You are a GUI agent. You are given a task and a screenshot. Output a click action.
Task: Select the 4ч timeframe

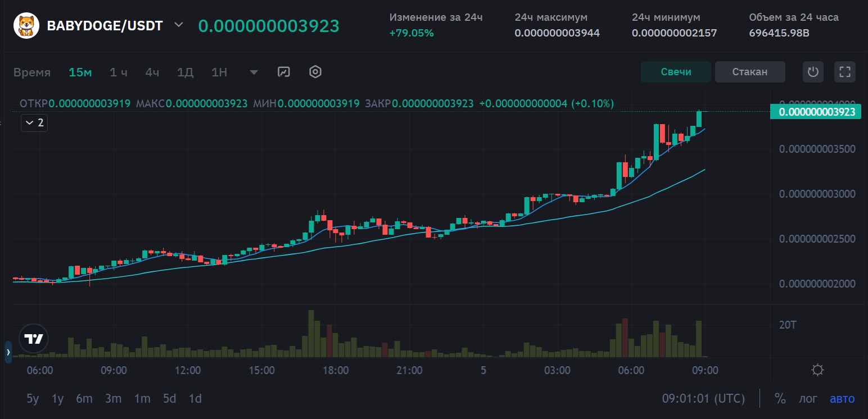pyautogui.click(x=152, y=72)
